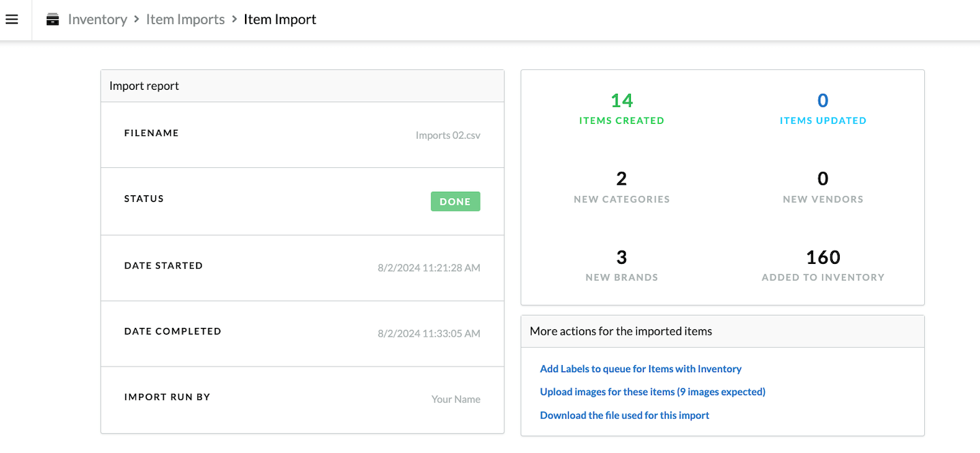Click the Import report panel header
The height and width of the screenshot is (453, 980).
302,86
